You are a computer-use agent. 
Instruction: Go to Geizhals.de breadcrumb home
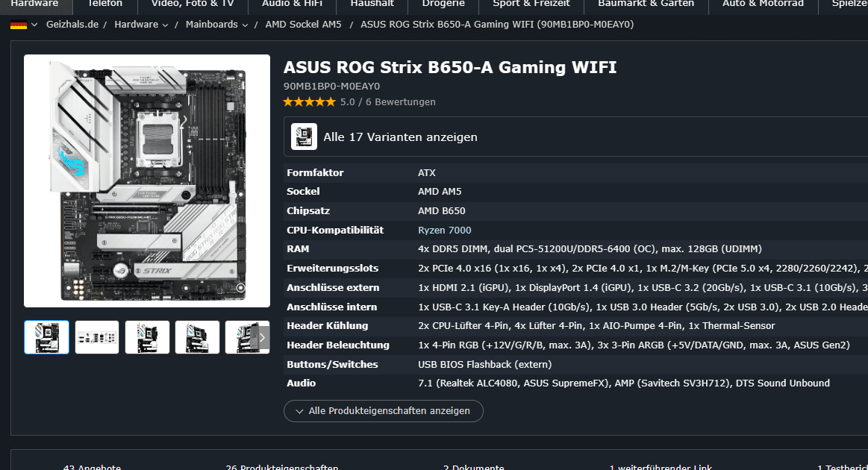72,25
